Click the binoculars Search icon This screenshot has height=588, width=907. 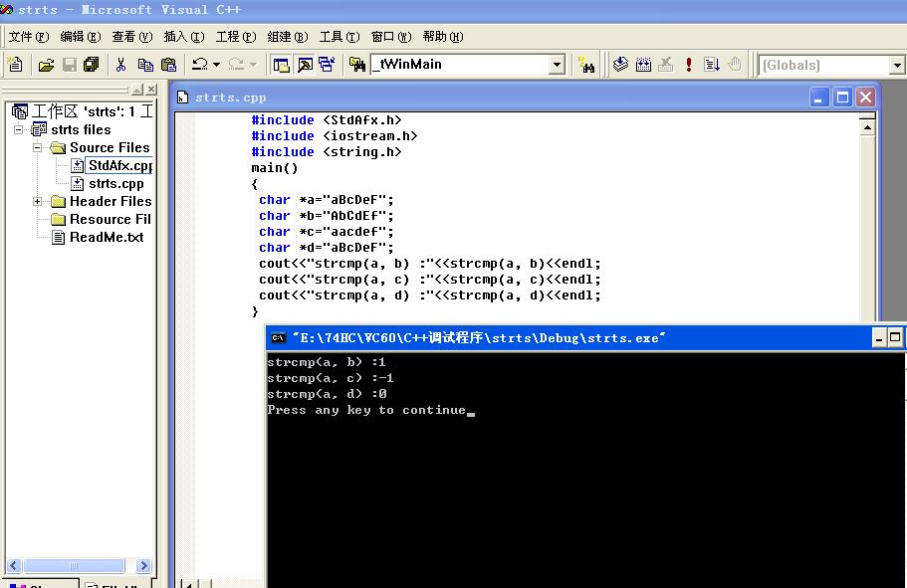586,65
